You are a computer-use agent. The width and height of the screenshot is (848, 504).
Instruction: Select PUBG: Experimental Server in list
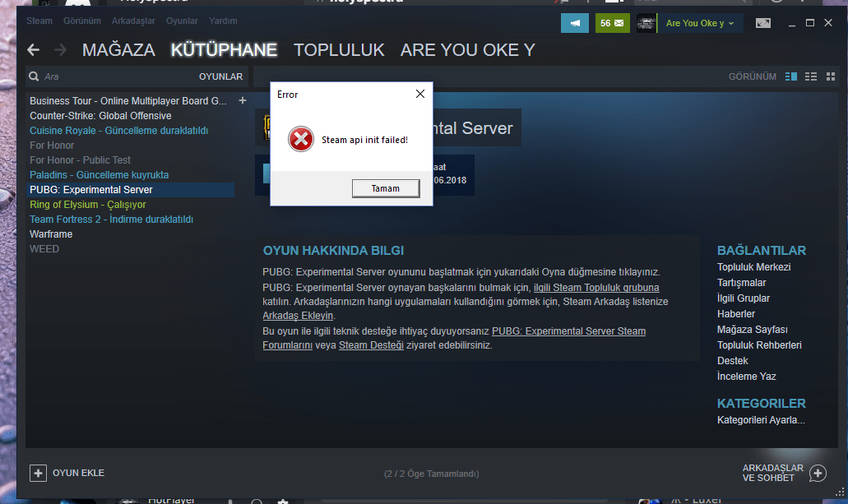click(130, 190)
